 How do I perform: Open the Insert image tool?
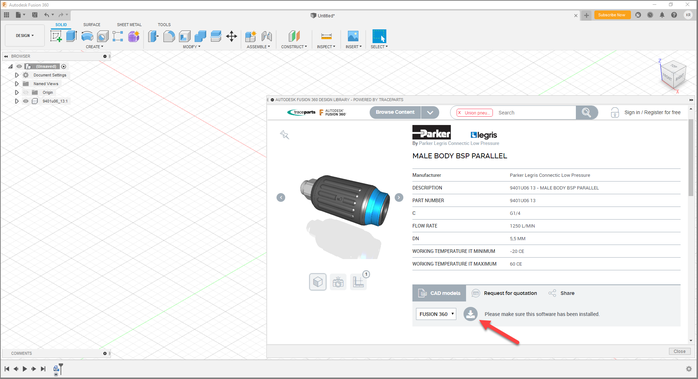[x=353, y=36]
